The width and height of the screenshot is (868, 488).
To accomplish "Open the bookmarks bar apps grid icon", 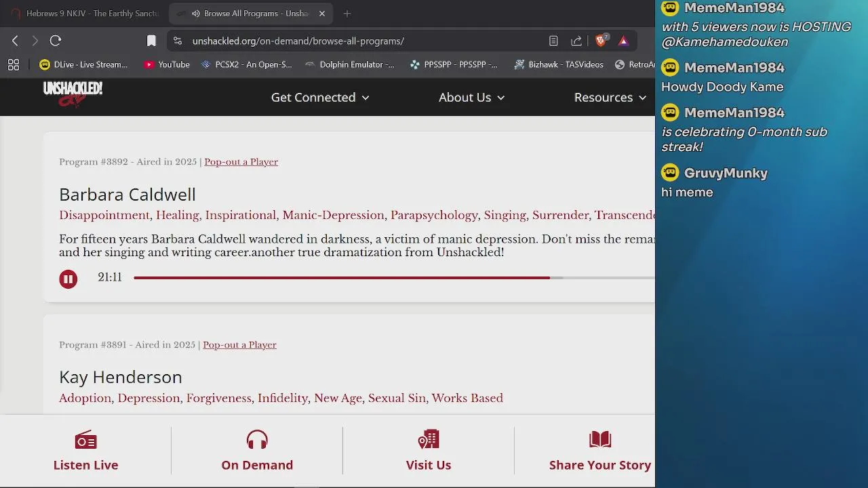I will 14,64.
